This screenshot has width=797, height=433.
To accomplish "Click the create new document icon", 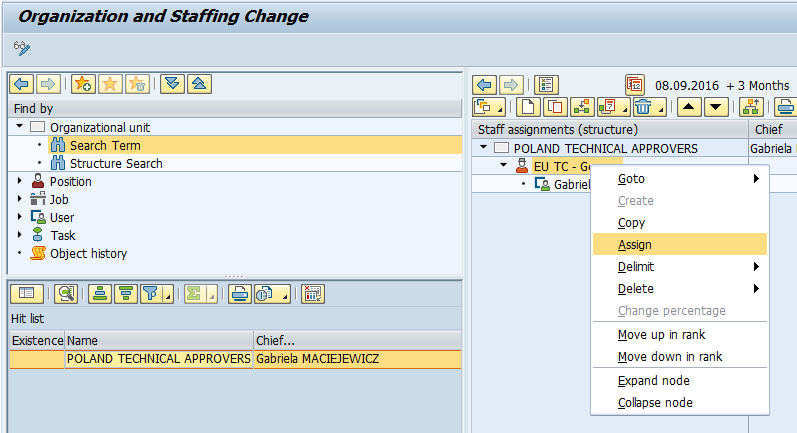I will [x=528, y=107].
